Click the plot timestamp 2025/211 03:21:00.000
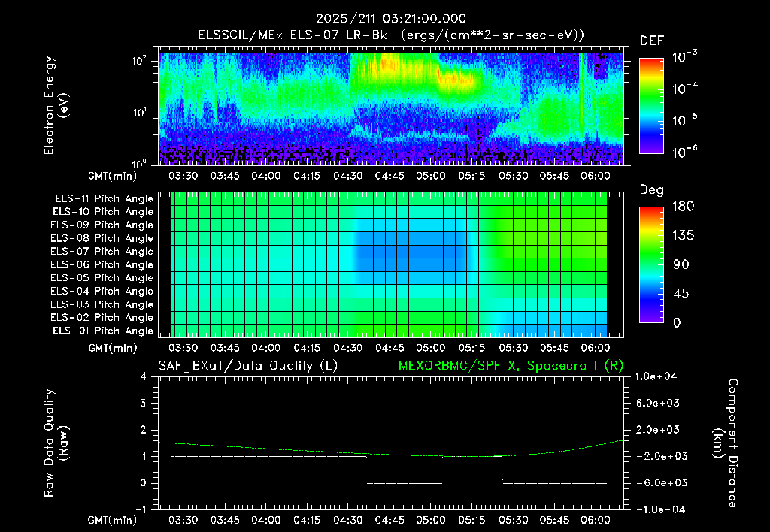 pyautogui.click(x=391, y=19)
